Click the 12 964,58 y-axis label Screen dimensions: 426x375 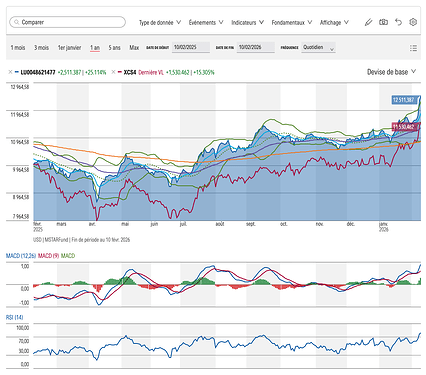[x=20, y=87]
